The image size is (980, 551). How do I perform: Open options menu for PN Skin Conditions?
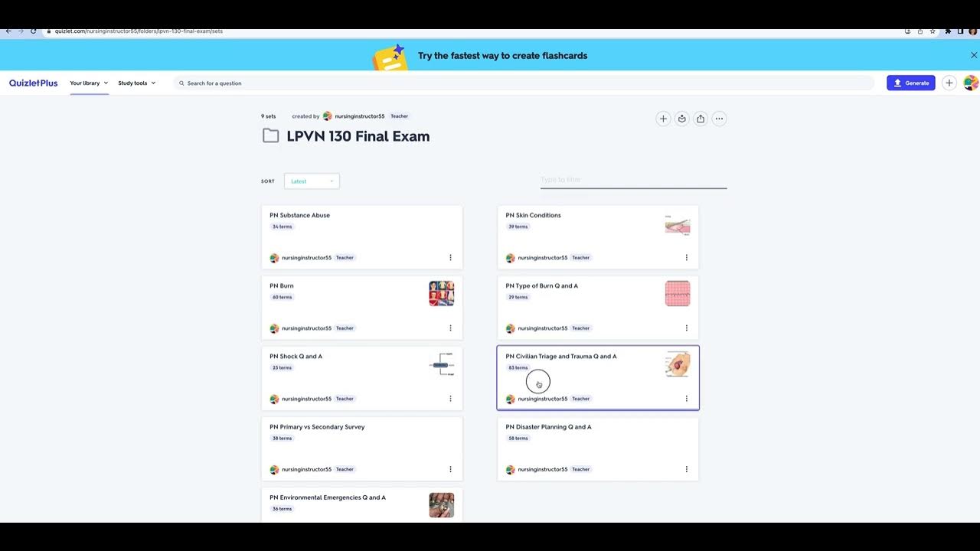[686, 257]
